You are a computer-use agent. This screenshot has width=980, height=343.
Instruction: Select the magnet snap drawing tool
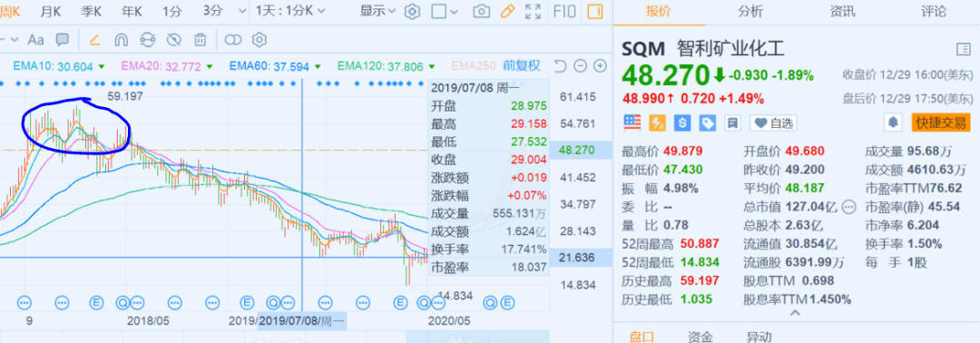(x=121, y=40)
